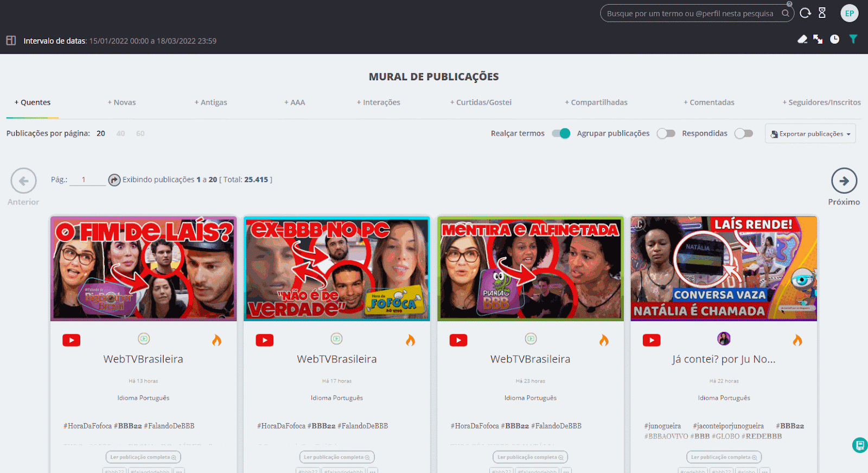Open the O FIM DE LAÍS video thumbnail
Viewport: 868px width, 473px height.
point(144,269)
